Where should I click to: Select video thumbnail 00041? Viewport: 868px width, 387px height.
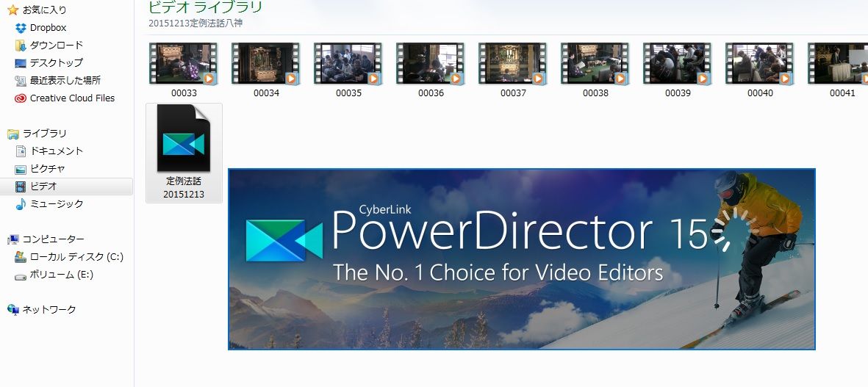[x=838, y=64]
